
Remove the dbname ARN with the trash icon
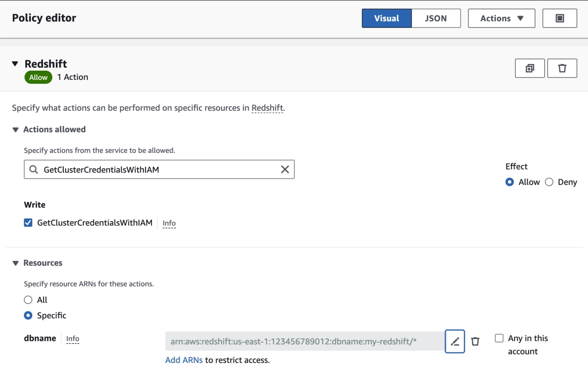coord(475,341)
